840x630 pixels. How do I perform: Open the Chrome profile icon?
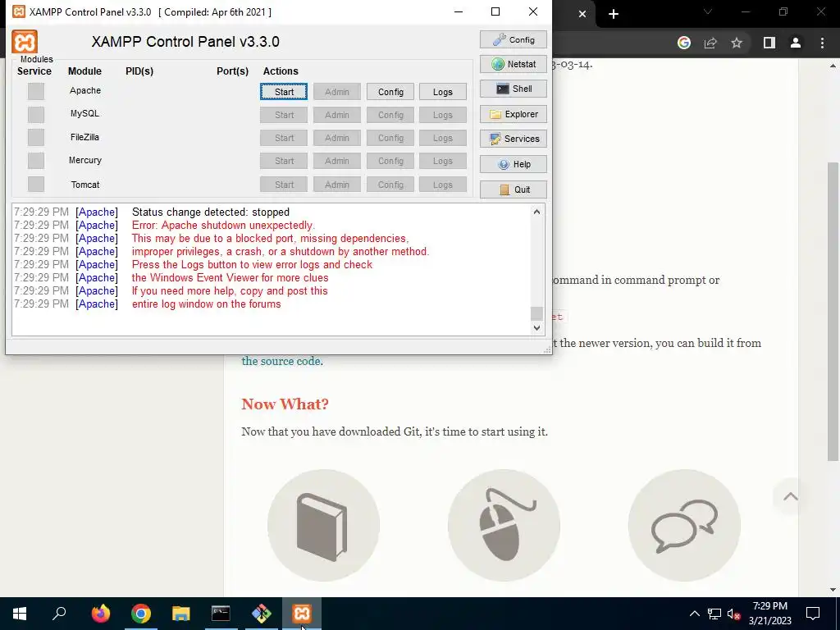tap(796, 43)
